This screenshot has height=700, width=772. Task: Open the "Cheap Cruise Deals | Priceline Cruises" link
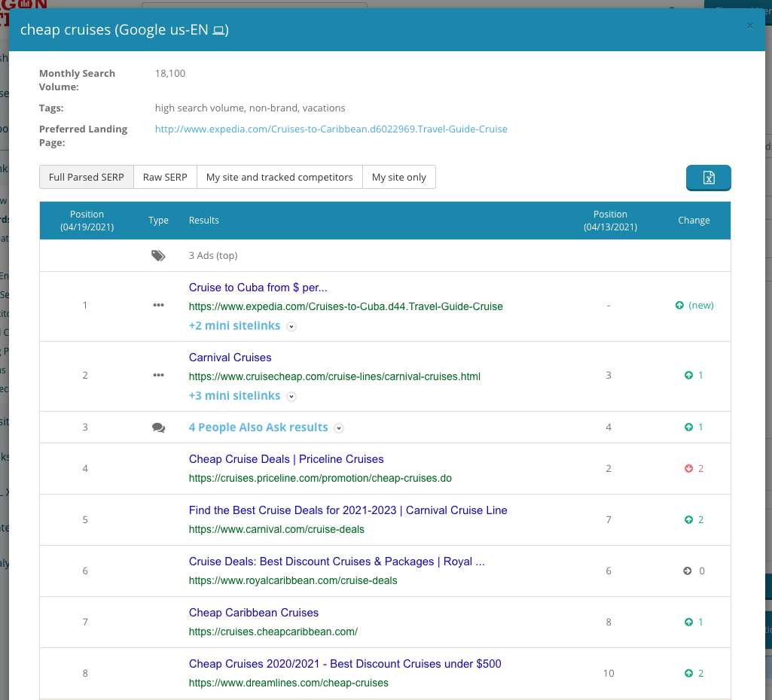pyautogui.click(x=286, y=459)
